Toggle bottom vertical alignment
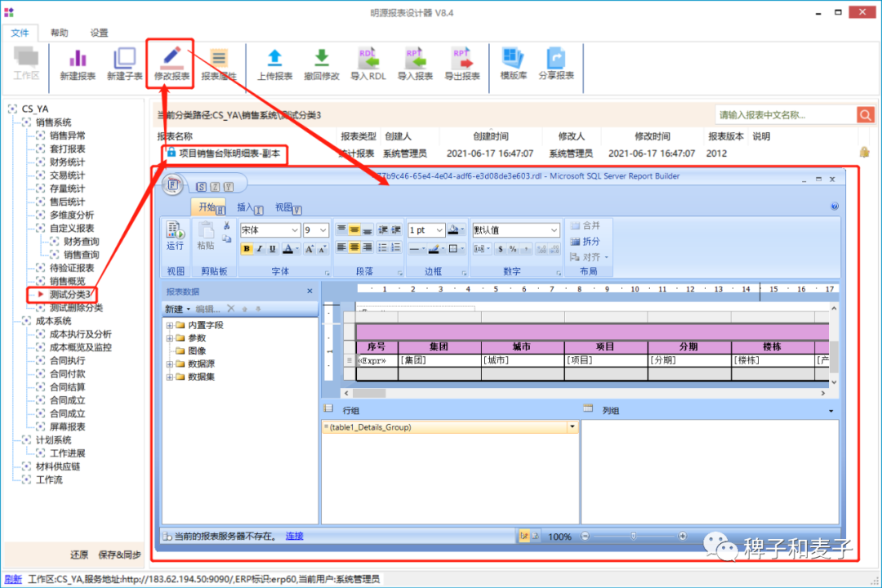Screen dimensions: 882x588 click(x=367, y=229)
